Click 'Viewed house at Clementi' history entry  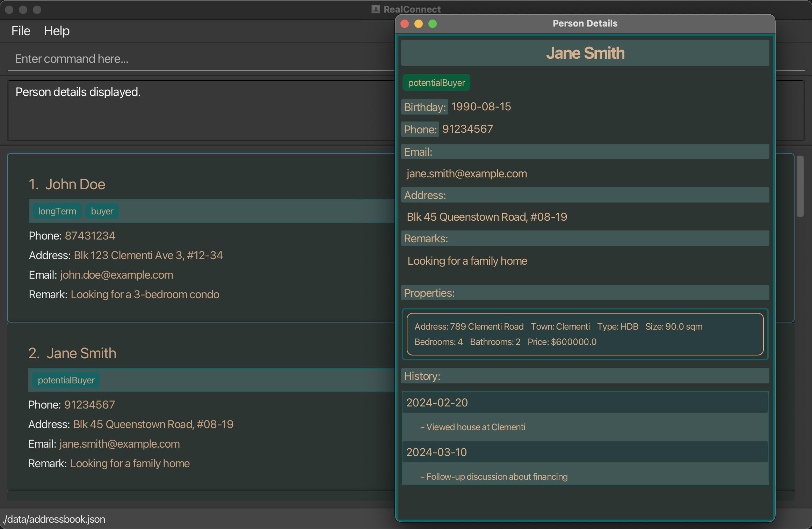click(x=473, y=427)
